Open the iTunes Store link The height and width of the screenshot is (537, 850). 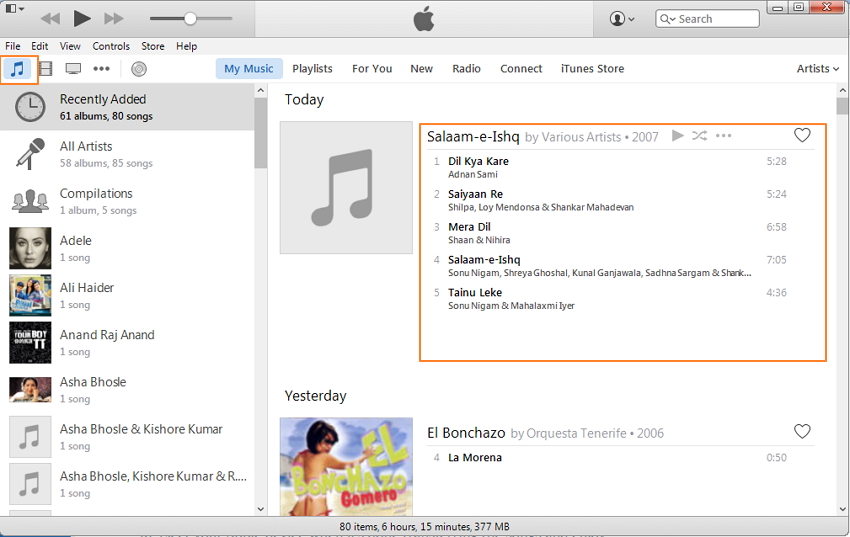point(592,69)
